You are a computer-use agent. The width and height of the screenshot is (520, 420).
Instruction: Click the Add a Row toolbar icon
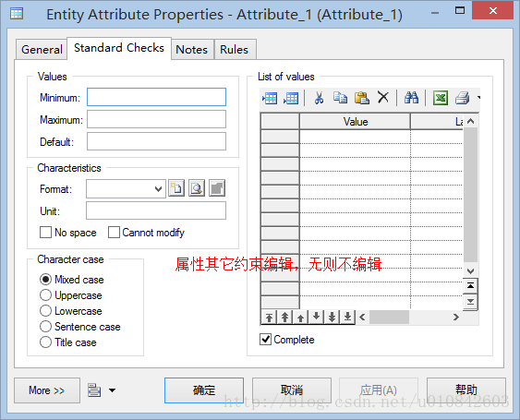click(x=291, y=98)
